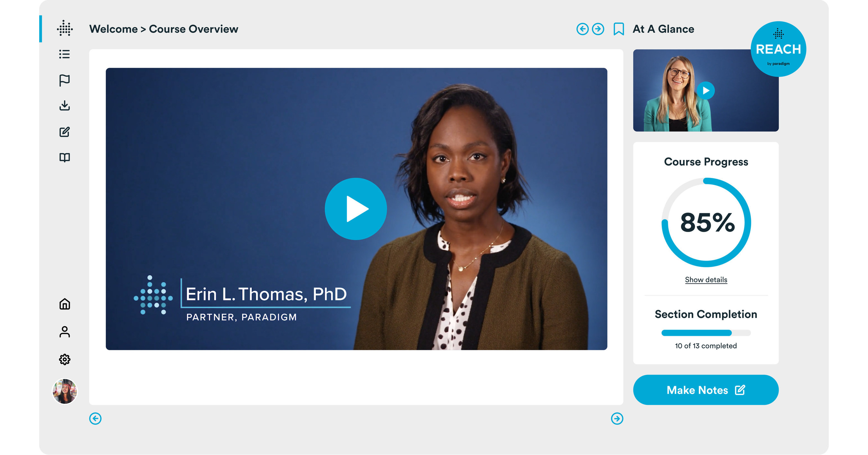Open the notes pencil icon in sidebar

[x=64, y=132]
